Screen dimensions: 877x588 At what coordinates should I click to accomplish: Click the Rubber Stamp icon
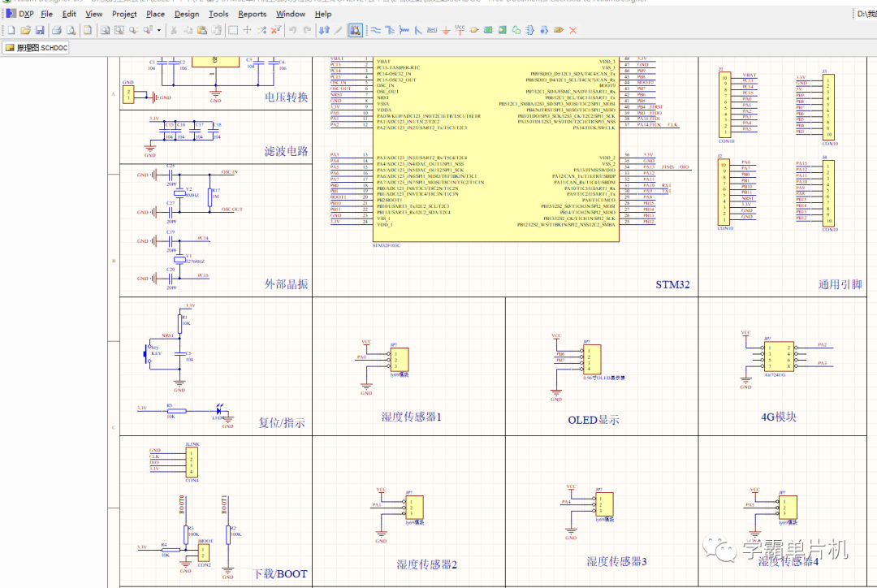217,30
